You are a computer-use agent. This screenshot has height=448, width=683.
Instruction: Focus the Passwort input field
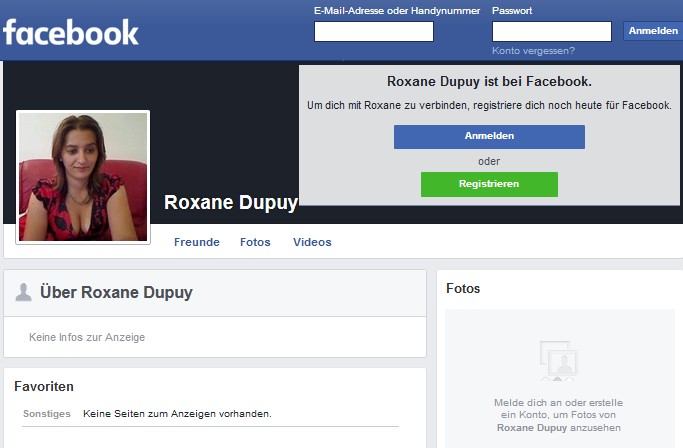pyautogui.click(x=551, y=32)
